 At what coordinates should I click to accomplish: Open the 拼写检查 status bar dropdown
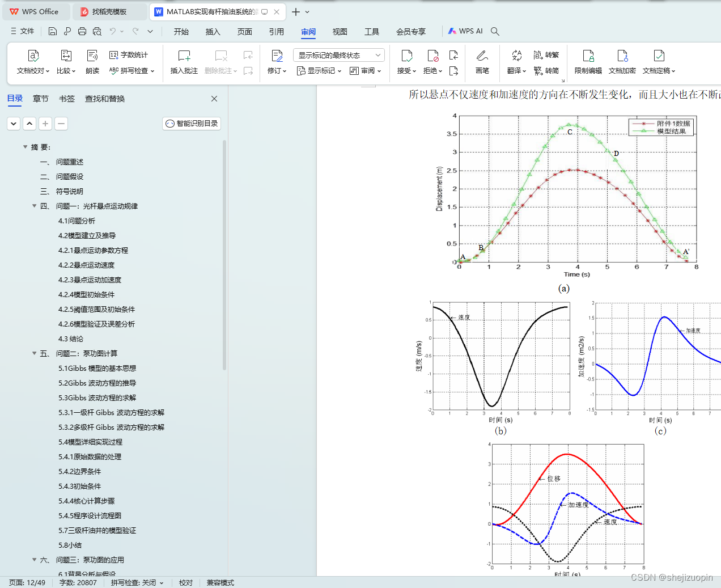137,583
